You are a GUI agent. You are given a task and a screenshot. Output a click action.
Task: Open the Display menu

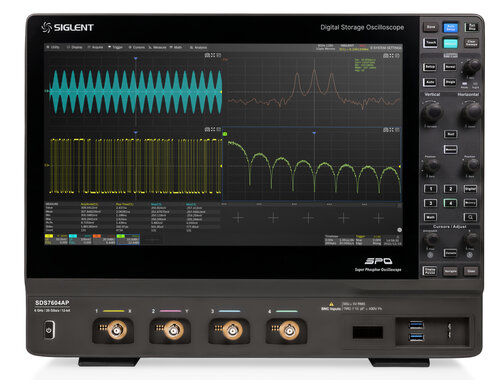point(75,47)
